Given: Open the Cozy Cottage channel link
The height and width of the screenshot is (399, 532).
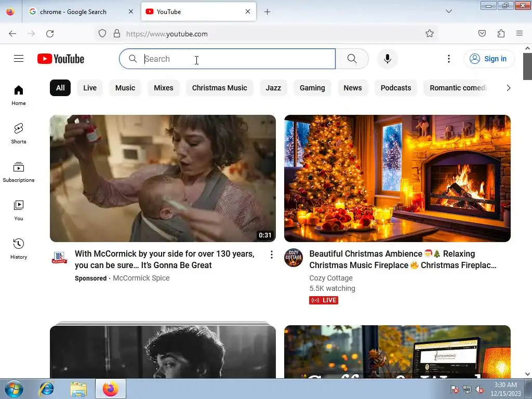Looking at the screenshot, I should click(331, 278).
